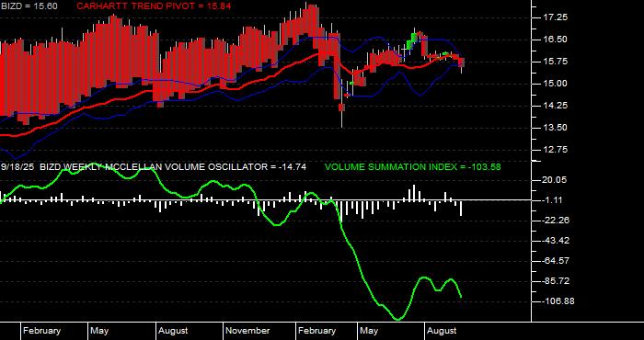
Task: Select the VOLUME SUMMATION INDEX = -103.58 label
Action: [x=413, y=167]
